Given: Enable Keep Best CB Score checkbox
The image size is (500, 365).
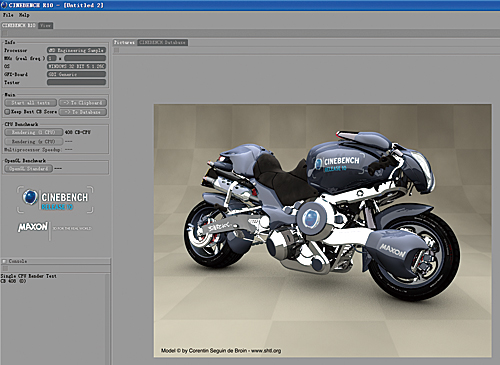Looking at the screenshot, I should [7, 112].
